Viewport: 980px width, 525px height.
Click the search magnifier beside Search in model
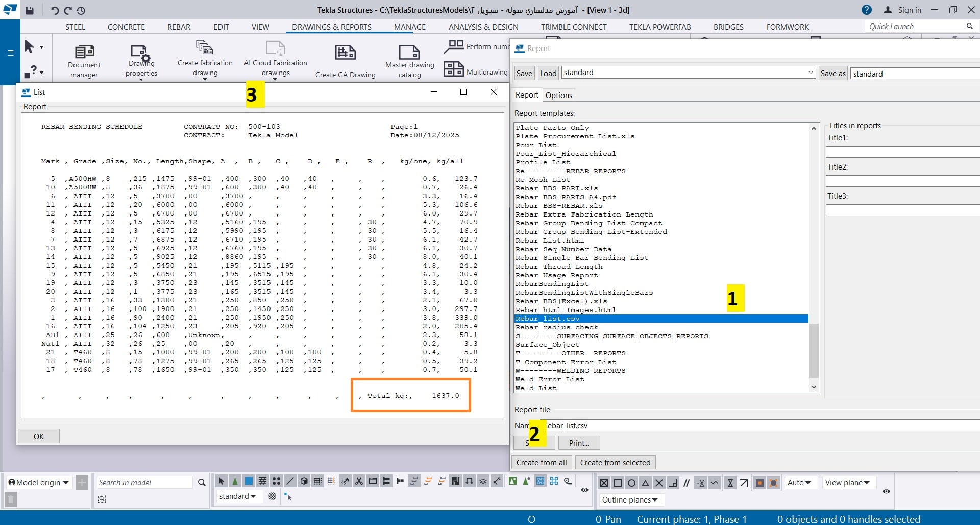[x=202, y=483]
